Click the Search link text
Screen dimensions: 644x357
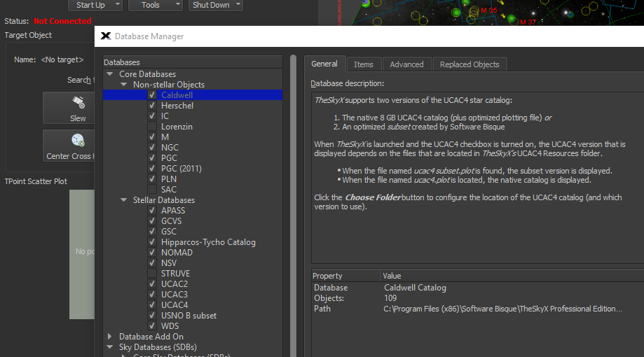point(79,80)
